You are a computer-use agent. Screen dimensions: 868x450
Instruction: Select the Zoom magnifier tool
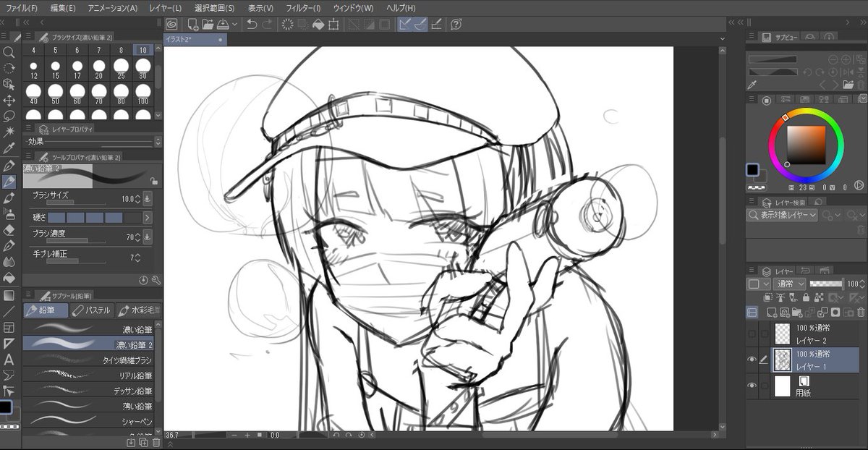pyautogui.click(x=9, y=52)
